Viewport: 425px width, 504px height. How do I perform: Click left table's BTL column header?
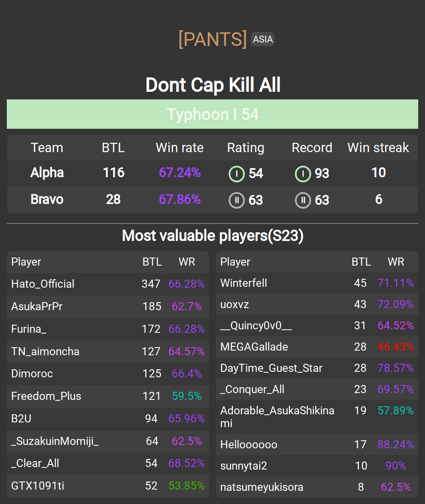[x=152, y=262]
